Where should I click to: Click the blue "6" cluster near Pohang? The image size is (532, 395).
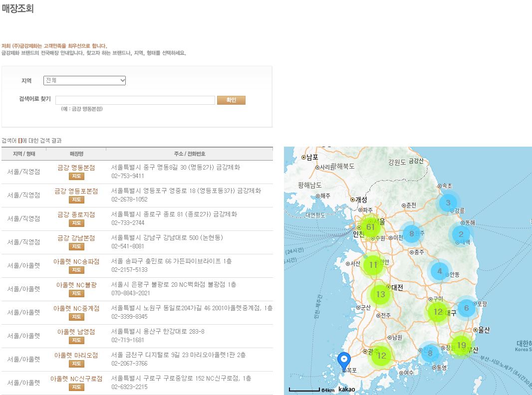[x=467, y=308]
